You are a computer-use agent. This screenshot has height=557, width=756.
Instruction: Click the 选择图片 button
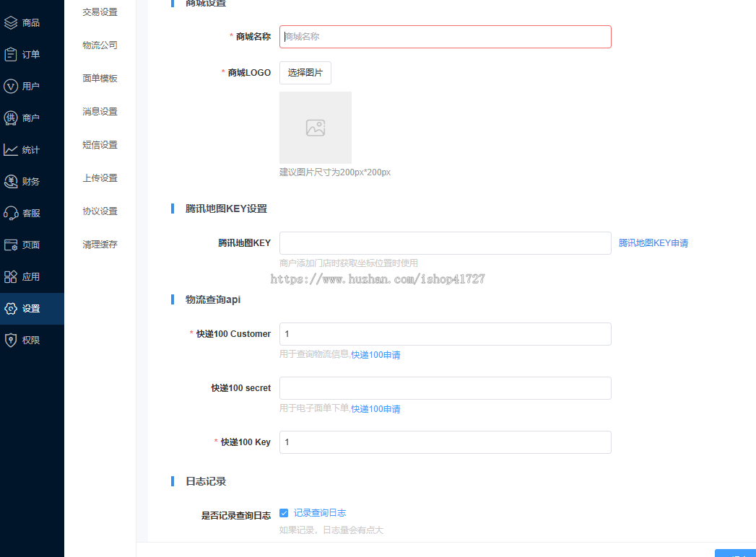305,73
